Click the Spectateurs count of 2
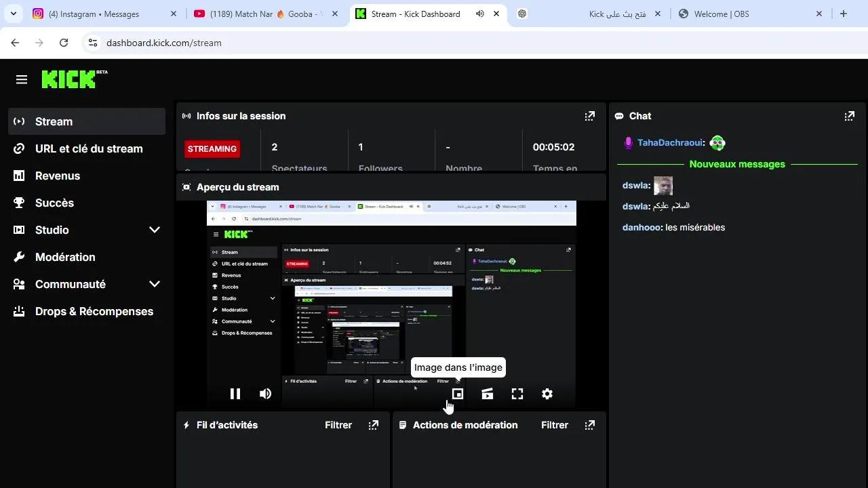 coord(275,147)
